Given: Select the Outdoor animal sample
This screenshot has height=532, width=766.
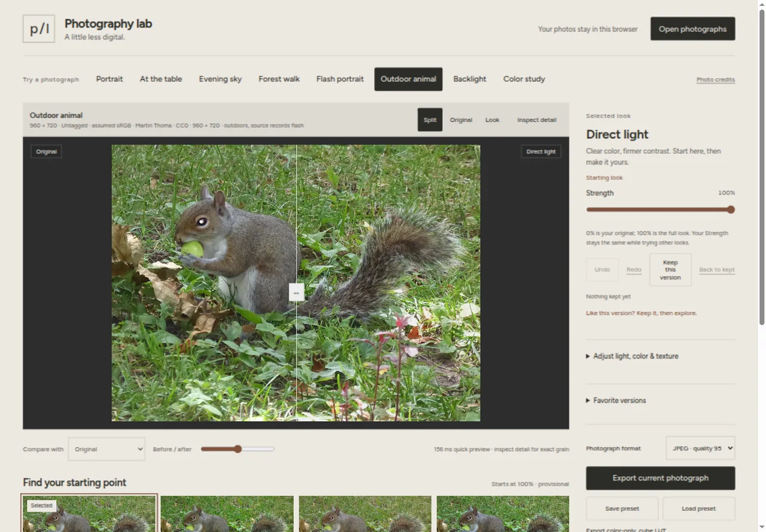Looking at the screenshot, I should pos(408,79).
